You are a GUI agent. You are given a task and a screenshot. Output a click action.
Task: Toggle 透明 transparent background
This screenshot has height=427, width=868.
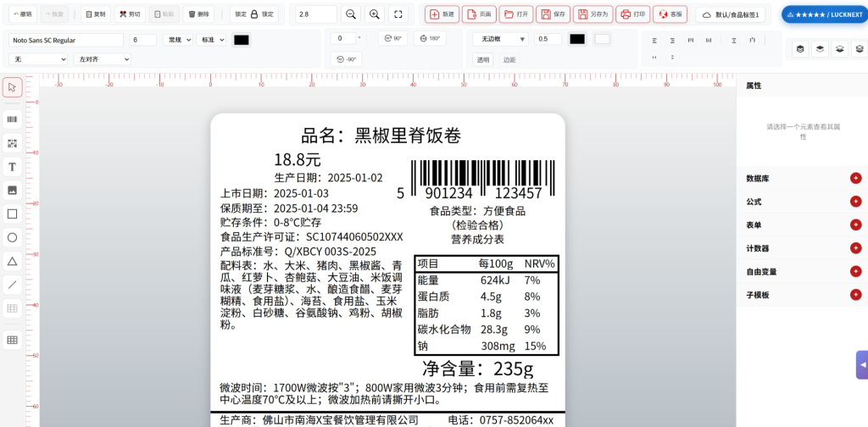click(482, 60)
